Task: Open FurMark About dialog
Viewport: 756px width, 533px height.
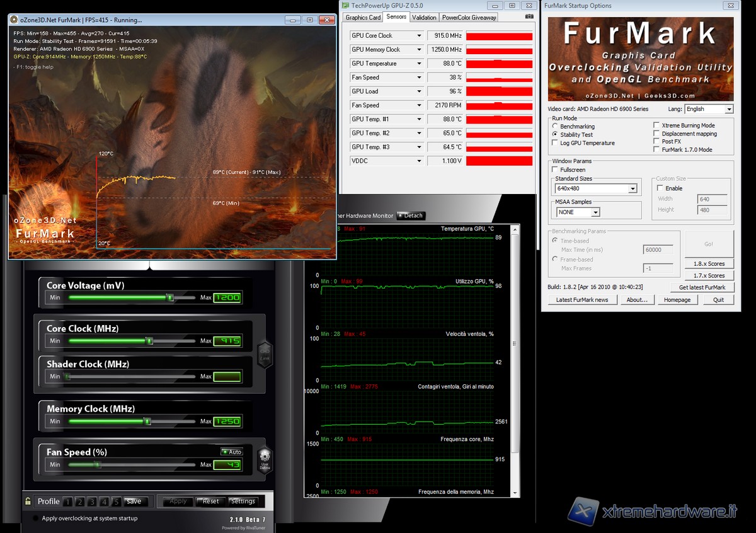Action: (637, 300)
